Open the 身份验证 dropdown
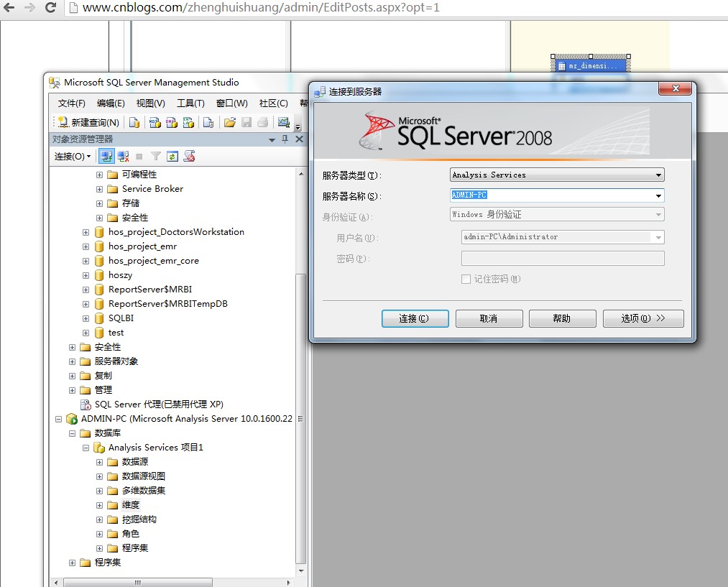Screen dimensions: 728x587 (557, 214)
